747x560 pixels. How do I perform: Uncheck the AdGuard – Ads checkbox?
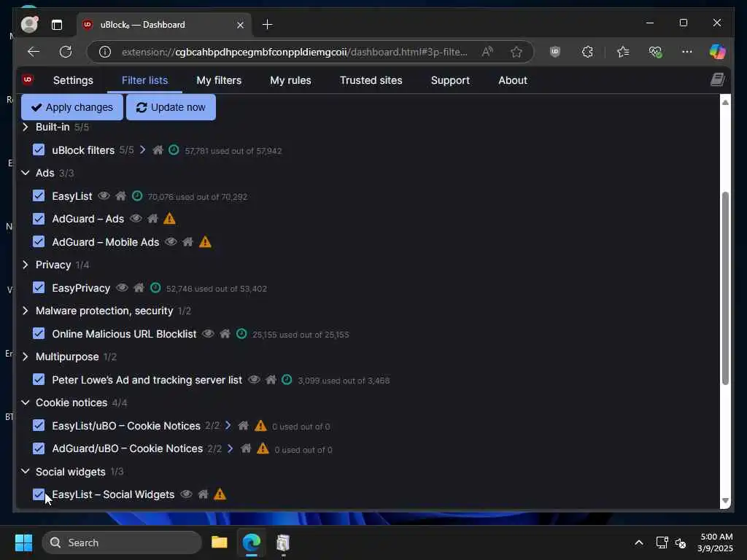coord(39,219)
